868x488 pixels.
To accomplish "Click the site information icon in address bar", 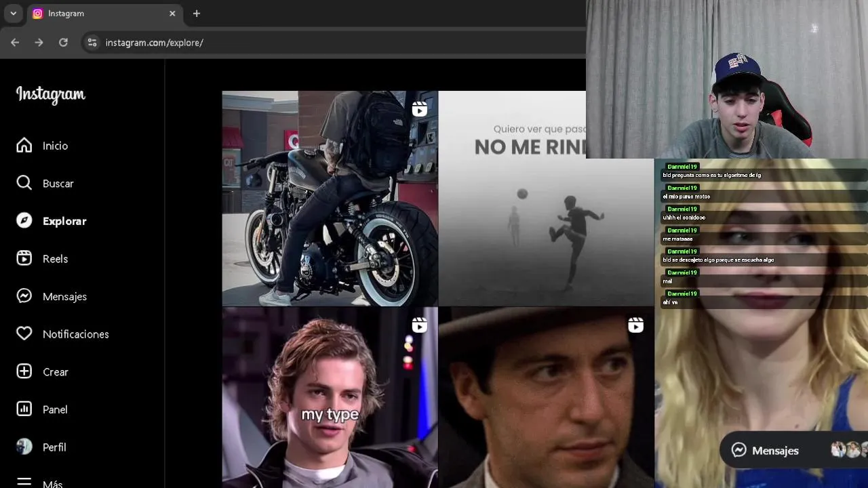I will [x=92, y=42].
